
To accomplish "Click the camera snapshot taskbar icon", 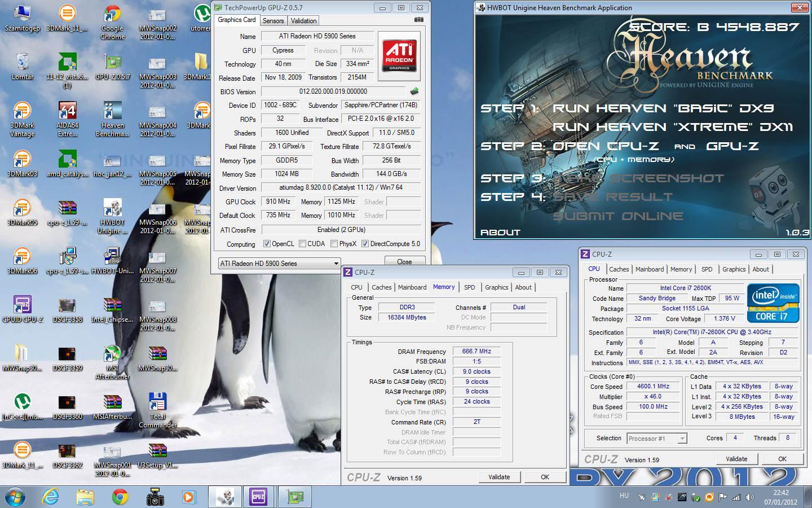I will [x=154, y=497].
